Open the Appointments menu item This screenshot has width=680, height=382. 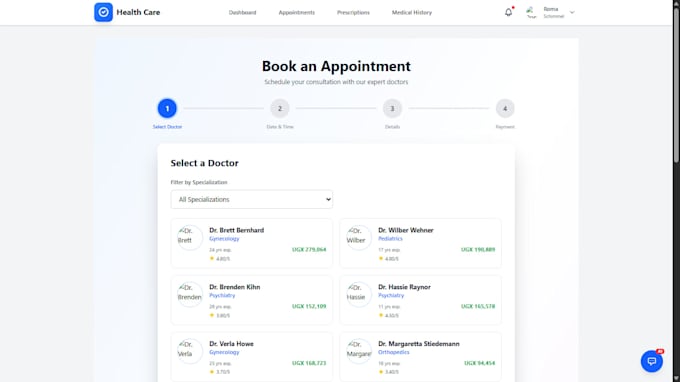point(297,13)
